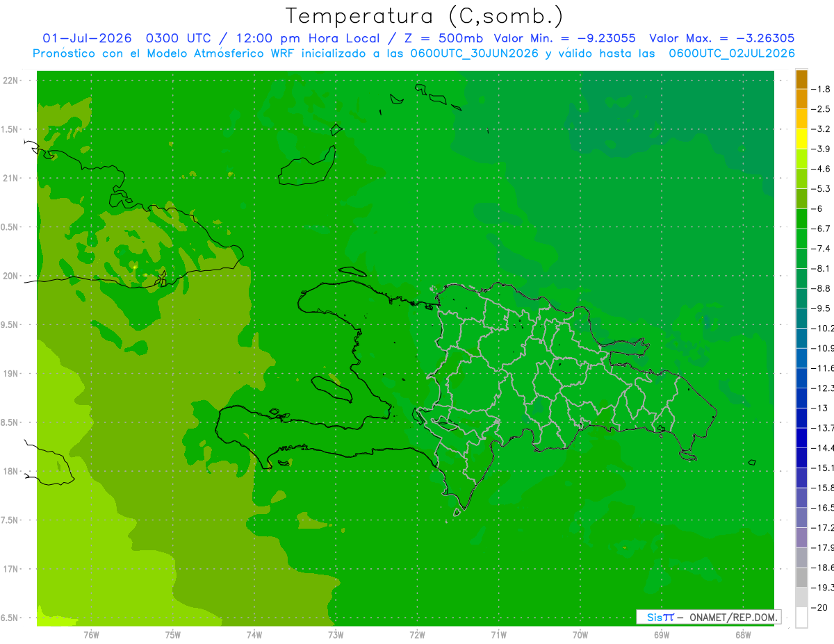Click the "19N" latitude label

(11, 374)
